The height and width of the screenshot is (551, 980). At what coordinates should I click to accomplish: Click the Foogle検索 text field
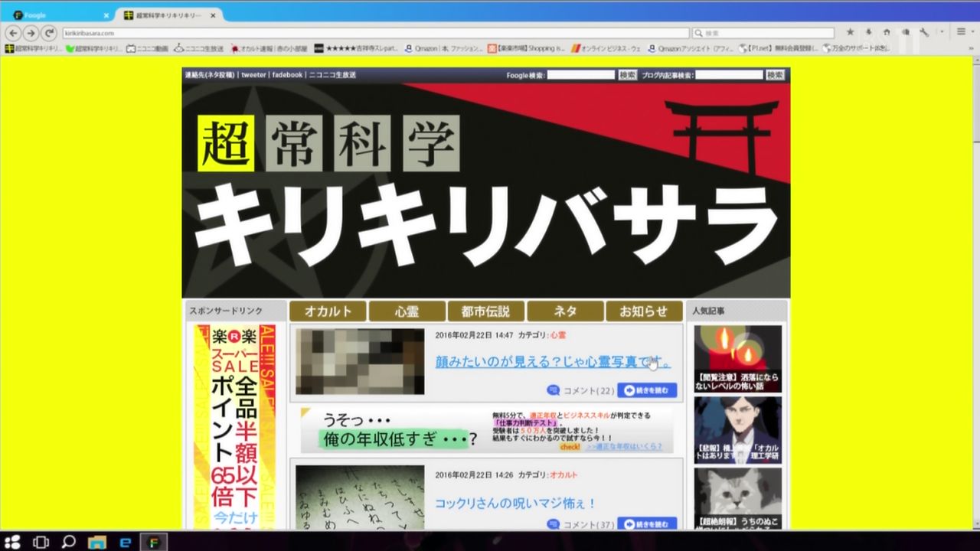[581, 75]
